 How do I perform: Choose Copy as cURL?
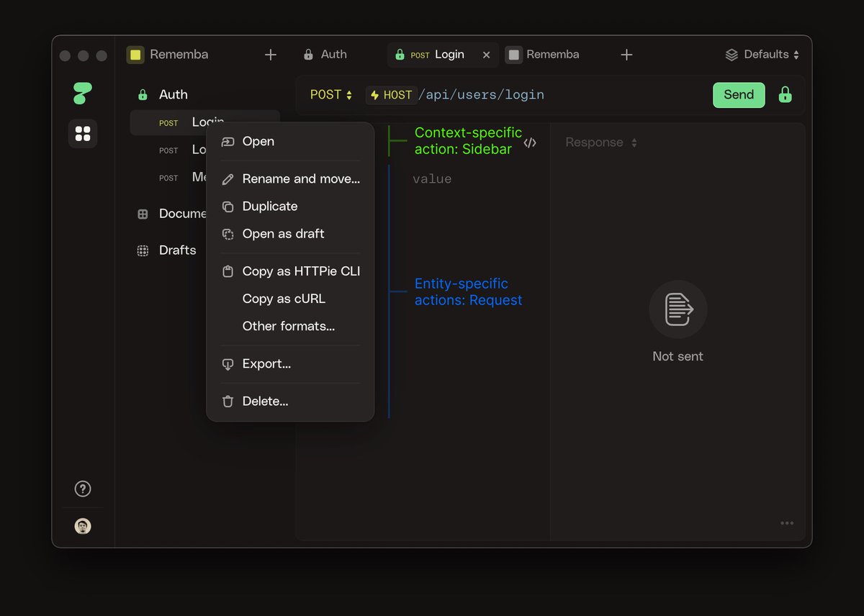[x=290, y=299]
